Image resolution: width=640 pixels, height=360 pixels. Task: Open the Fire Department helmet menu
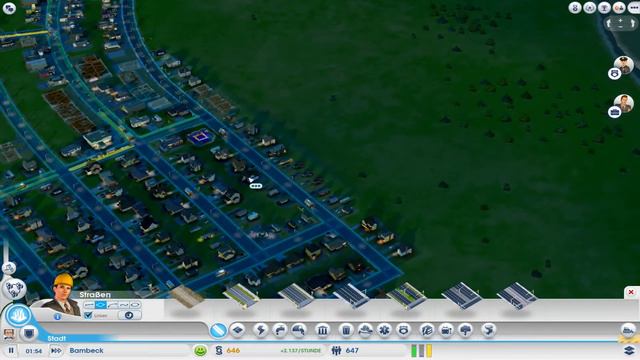pyautogui.click(x=365, y=330)
